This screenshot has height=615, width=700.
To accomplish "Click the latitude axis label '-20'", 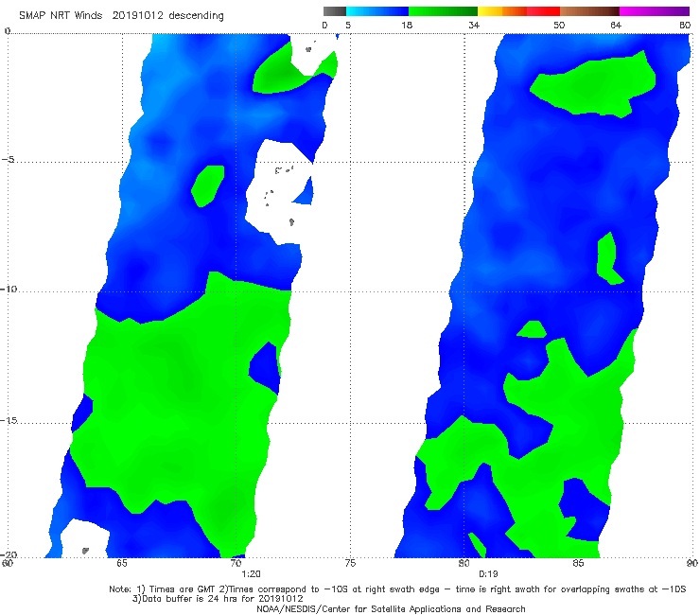I will point(9,554).
